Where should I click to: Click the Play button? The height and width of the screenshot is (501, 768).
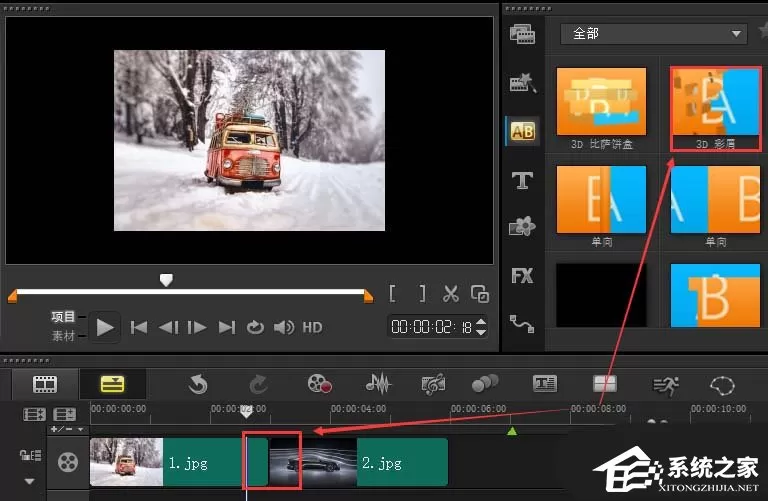pos(105,327)
